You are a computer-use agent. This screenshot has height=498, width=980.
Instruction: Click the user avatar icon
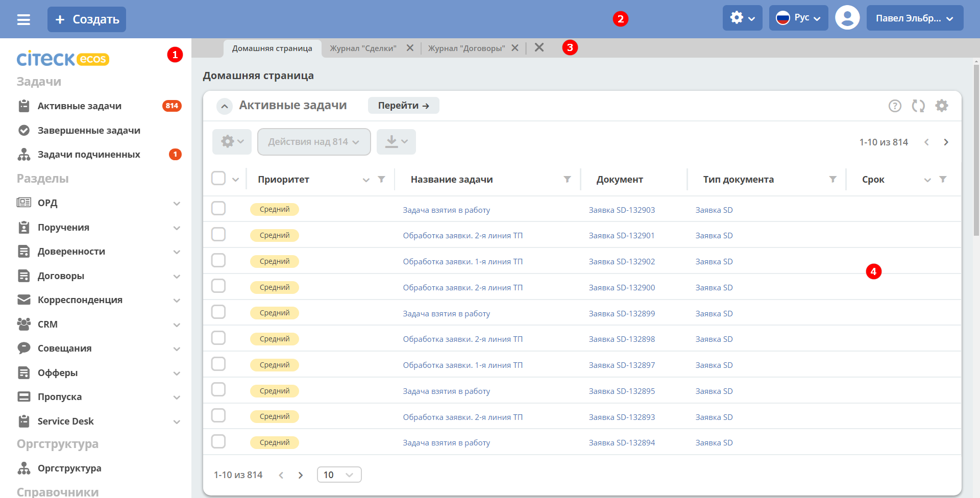847,18
